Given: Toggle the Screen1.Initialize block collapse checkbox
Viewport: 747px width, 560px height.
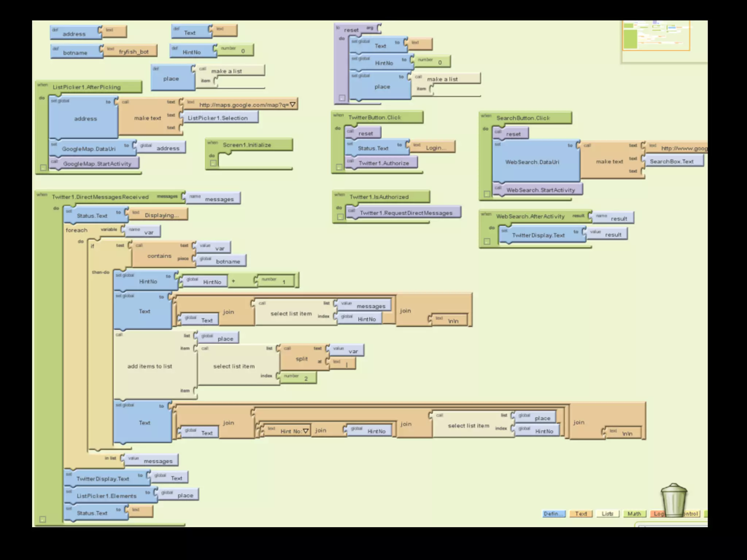Looking at the screenshot, I should tap(213, 163).
